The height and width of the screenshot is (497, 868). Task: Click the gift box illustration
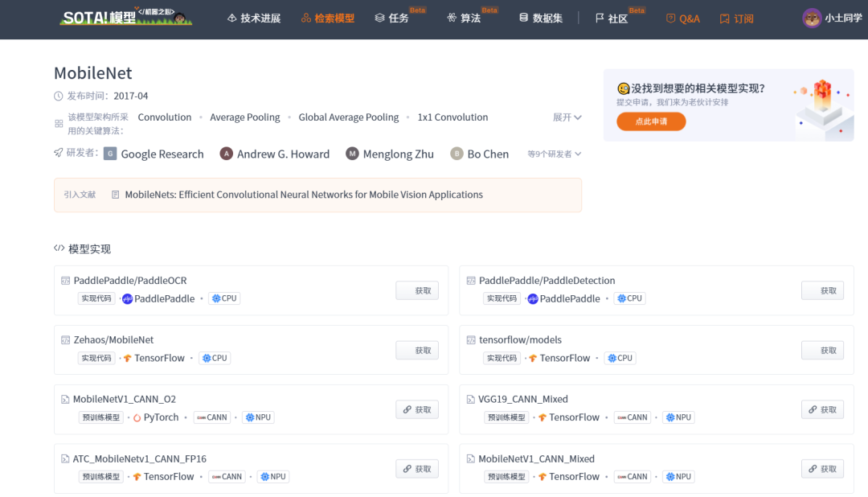pos(823,108)
